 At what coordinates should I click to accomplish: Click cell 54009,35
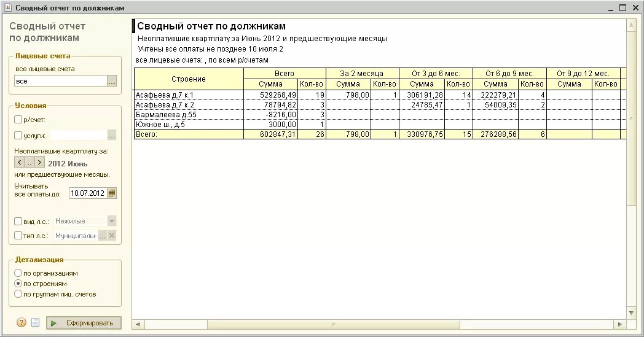[x=495, y=105]
